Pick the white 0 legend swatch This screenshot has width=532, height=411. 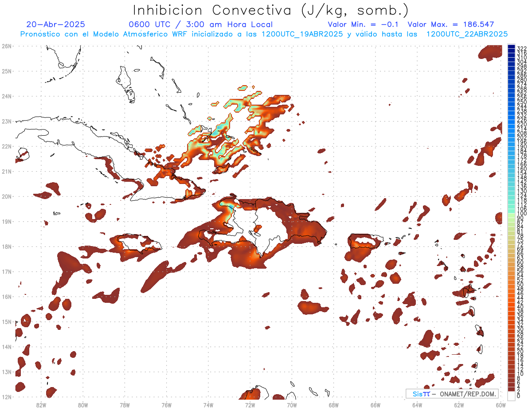click(511, 395)
